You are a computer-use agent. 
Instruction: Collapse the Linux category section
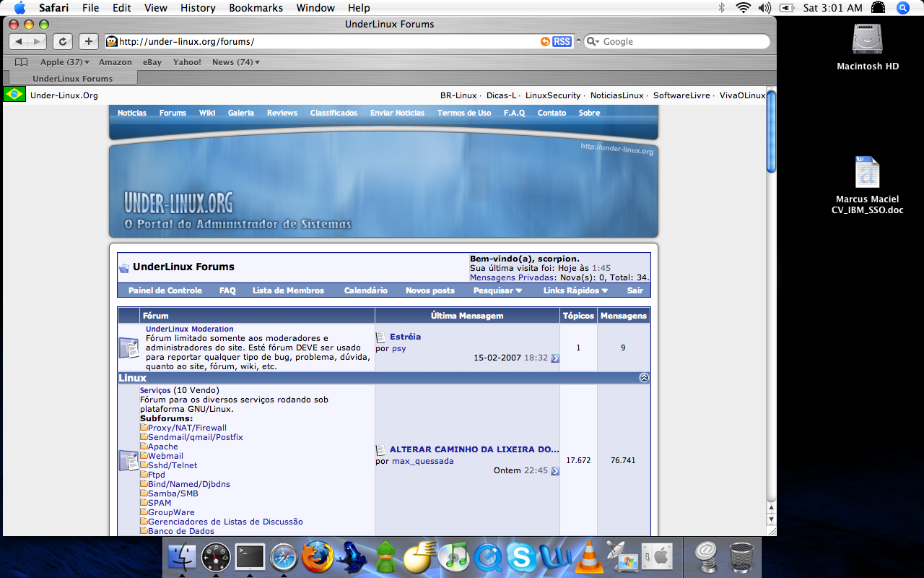tap(644, 378)
